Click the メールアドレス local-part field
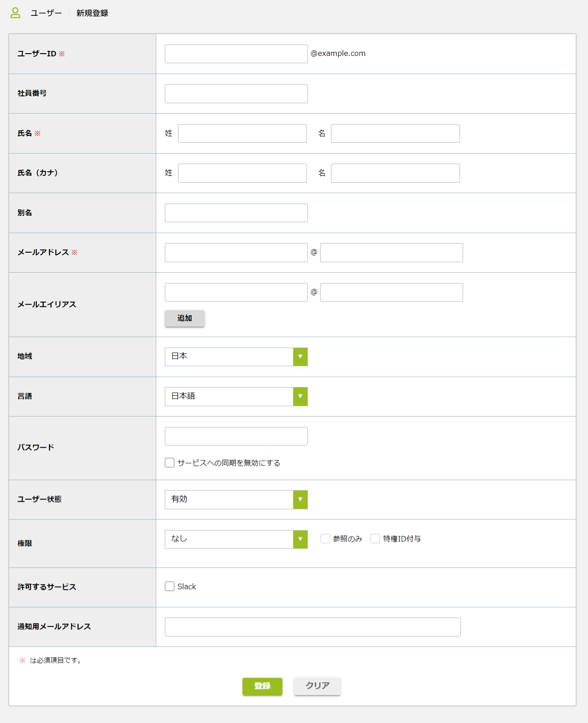The image size is (588, 723). 236,253
